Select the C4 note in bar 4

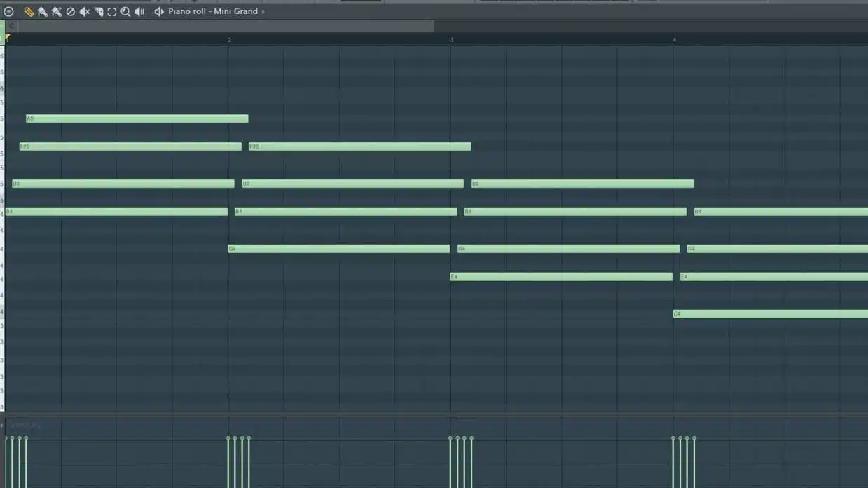771,314
